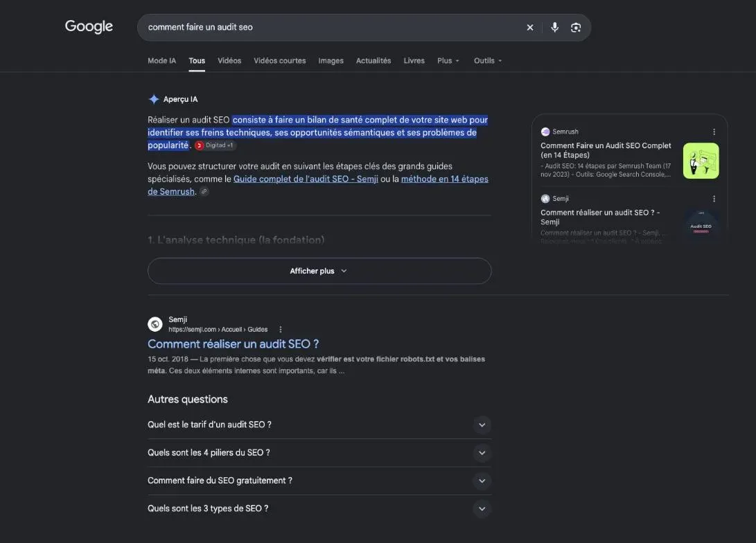This screenshot has height=543, width=756.
Task: Expand 'Comment faire du SEO gratuitement ?'
Action: point(319,481)
